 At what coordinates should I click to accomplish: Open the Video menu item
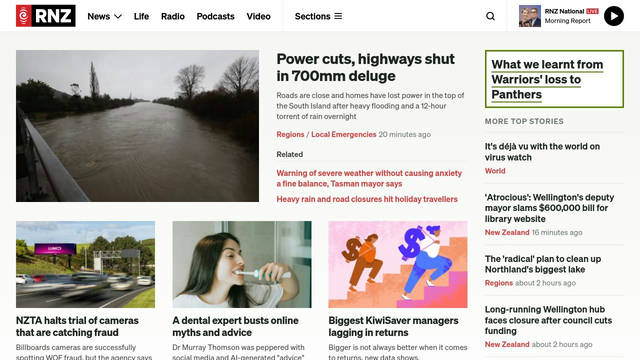coord(258,16)
